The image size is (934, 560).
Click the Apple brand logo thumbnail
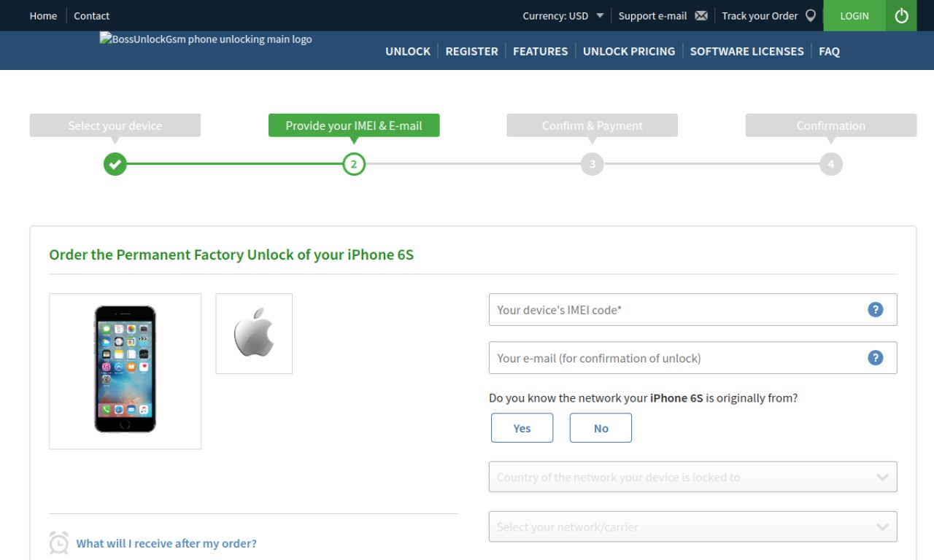pos(254,334)
